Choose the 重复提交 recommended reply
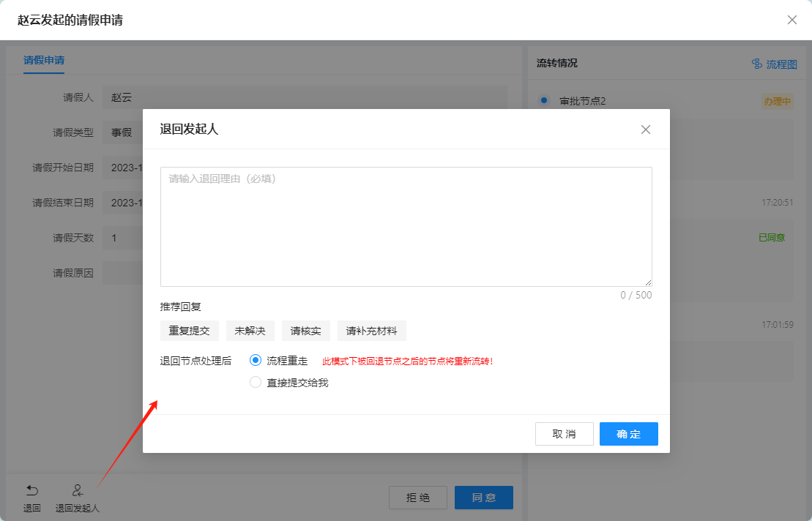Image resolution: width=812 pixels, height=521 pixels. tap(189, 331)
